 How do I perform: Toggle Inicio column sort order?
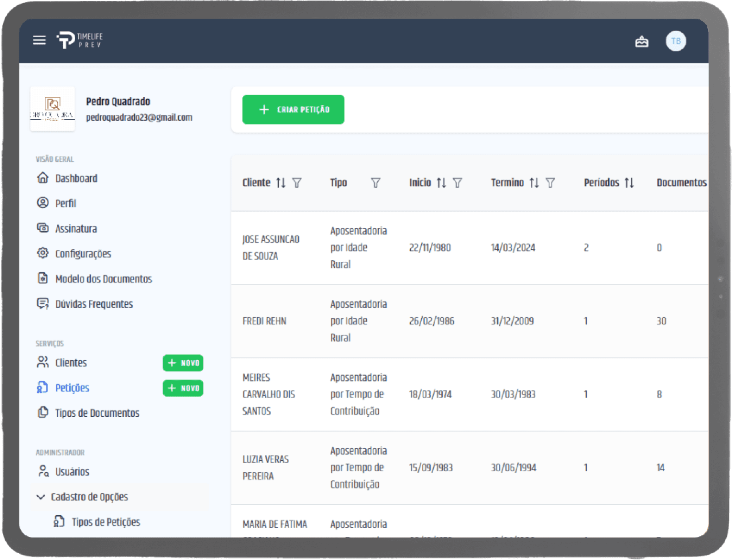point(441,183)
